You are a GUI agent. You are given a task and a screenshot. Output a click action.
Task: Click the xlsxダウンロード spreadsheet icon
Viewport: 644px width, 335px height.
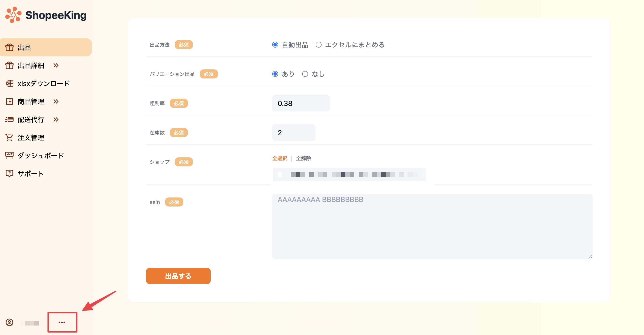(x=9, y=83)
